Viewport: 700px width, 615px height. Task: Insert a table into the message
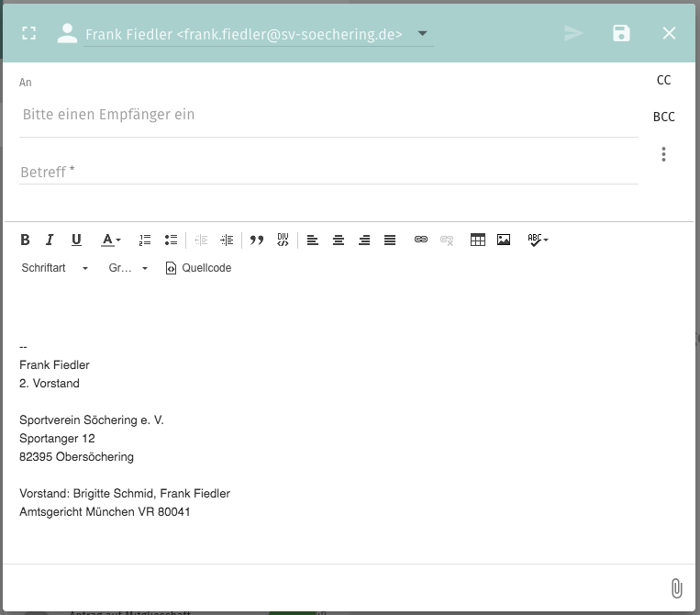(477, 240)
